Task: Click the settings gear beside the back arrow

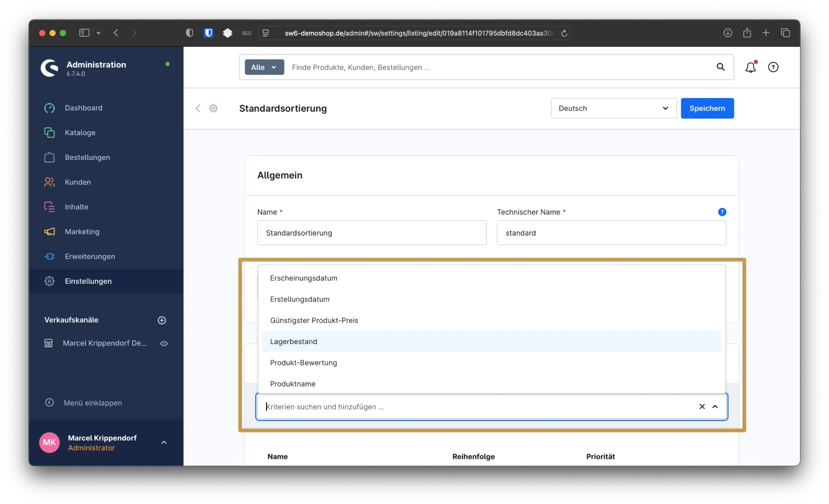Action: point(213,108)
